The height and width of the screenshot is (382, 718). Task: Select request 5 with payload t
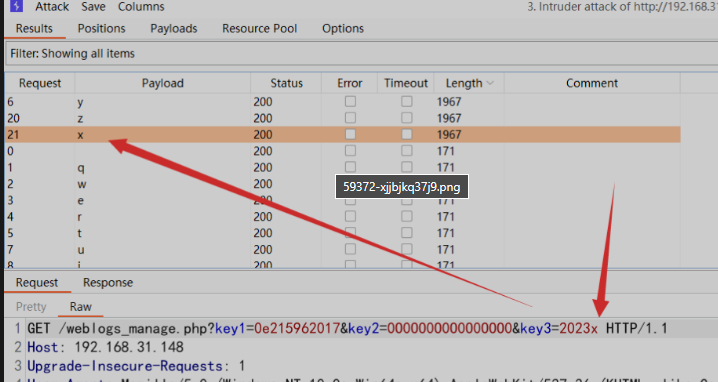click(x=343, y=233)
